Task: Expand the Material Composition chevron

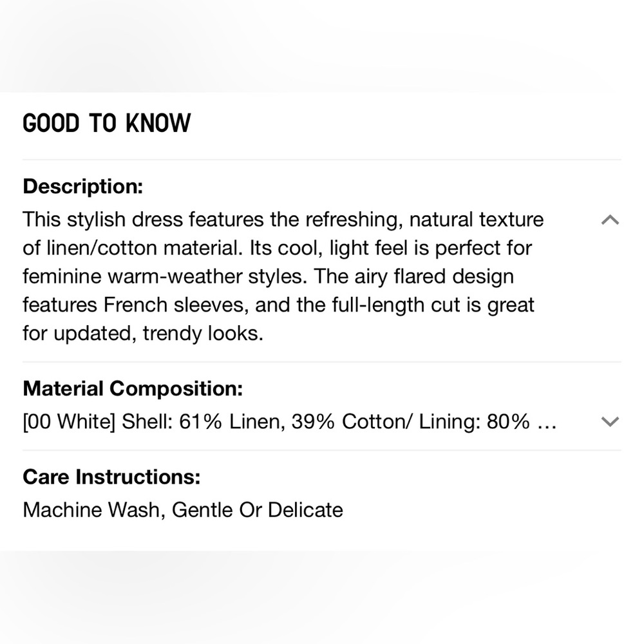Action: point(610,421)
